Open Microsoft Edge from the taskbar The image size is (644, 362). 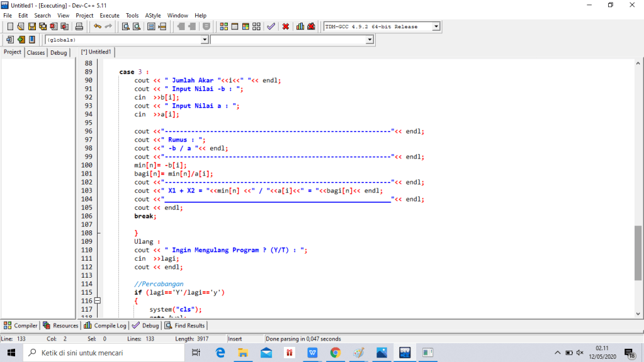tap(220, 353)
